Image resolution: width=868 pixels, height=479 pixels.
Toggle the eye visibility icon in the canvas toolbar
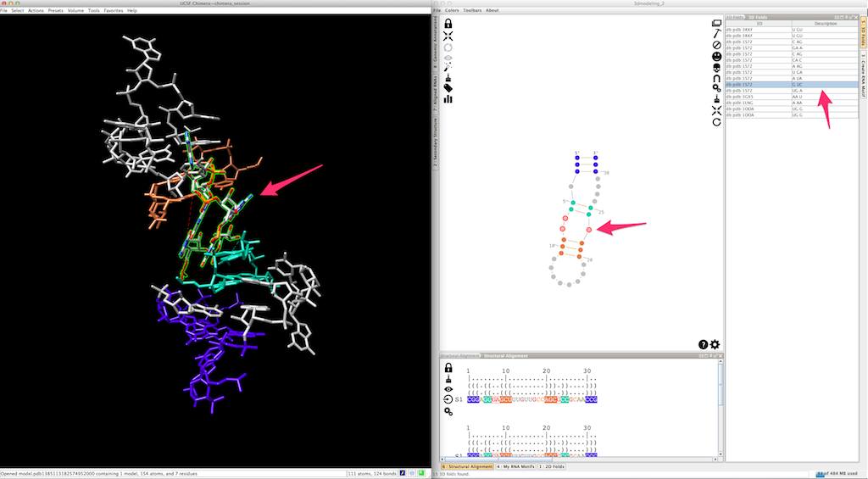point(448,58)
